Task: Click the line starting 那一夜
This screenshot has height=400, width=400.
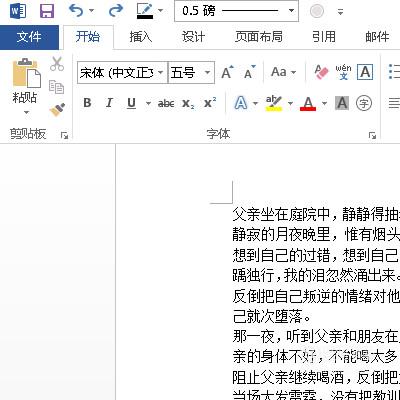Action: 316,337
